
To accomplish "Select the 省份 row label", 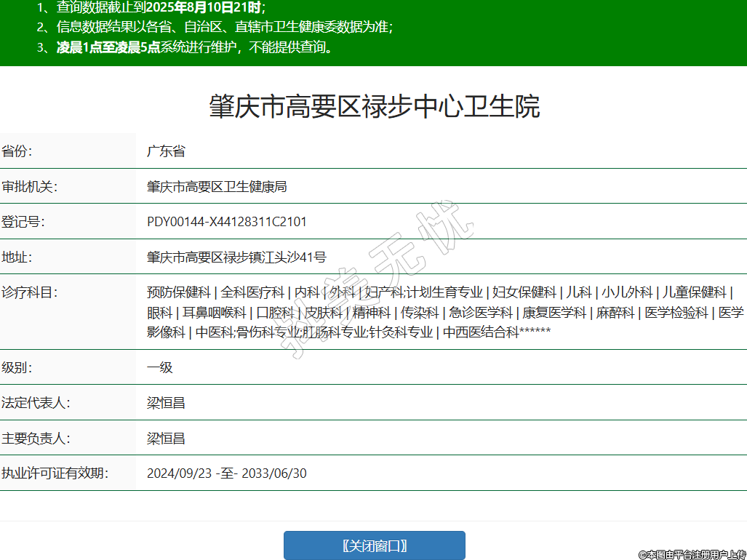I will (17, 151).
